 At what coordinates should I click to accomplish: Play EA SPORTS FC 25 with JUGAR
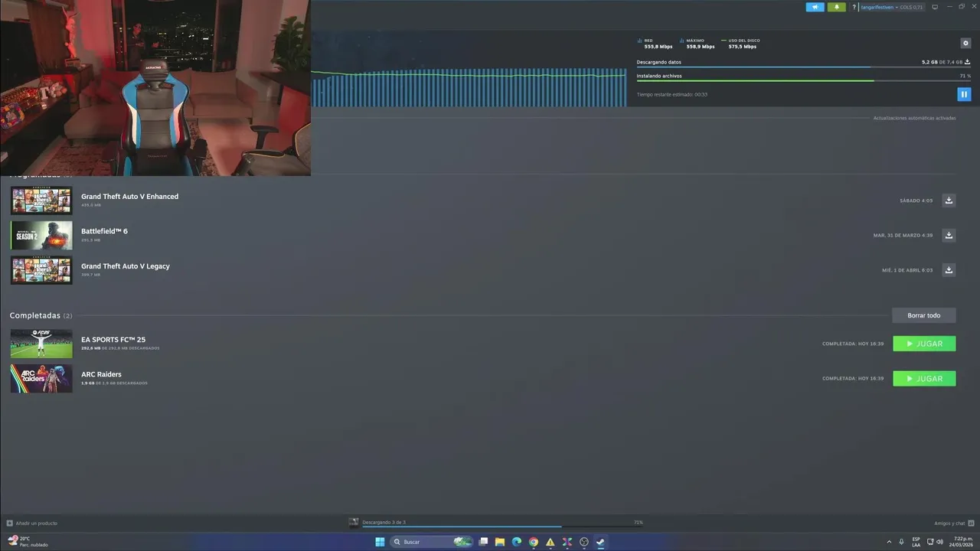pos(924,344)
